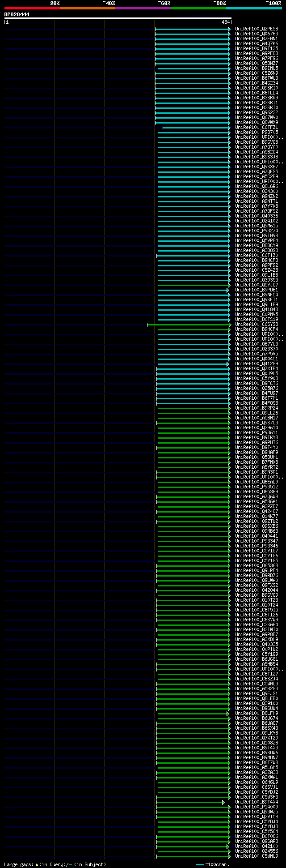Click the red 20% identity legend segment
The width and height of the screenshot is (286, 868).
(x=32, y=8)
